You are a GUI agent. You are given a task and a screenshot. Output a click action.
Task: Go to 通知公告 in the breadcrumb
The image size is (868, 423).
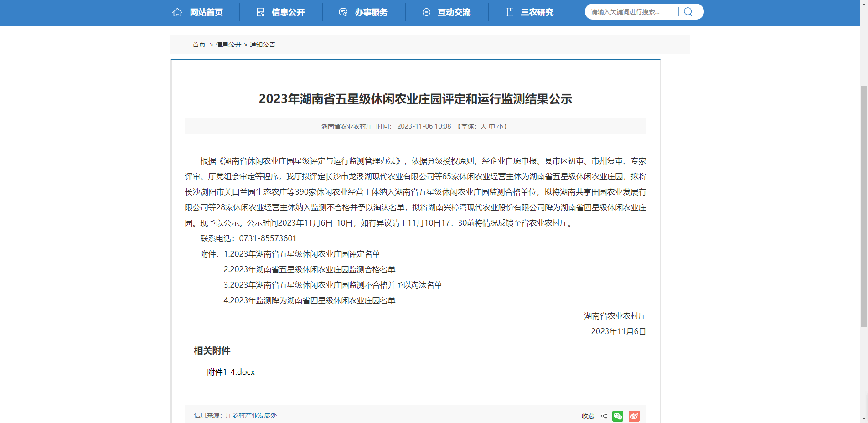coord(263,45)
